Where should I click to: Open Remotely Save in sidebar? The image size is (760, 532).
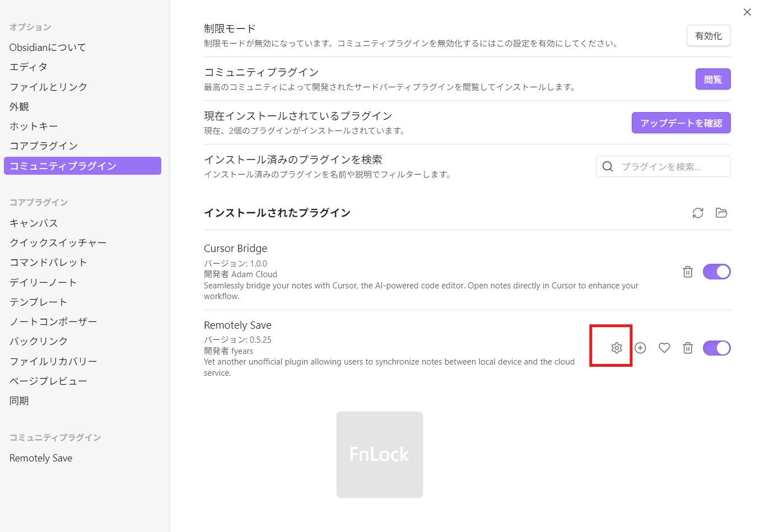tap(82, 458)
